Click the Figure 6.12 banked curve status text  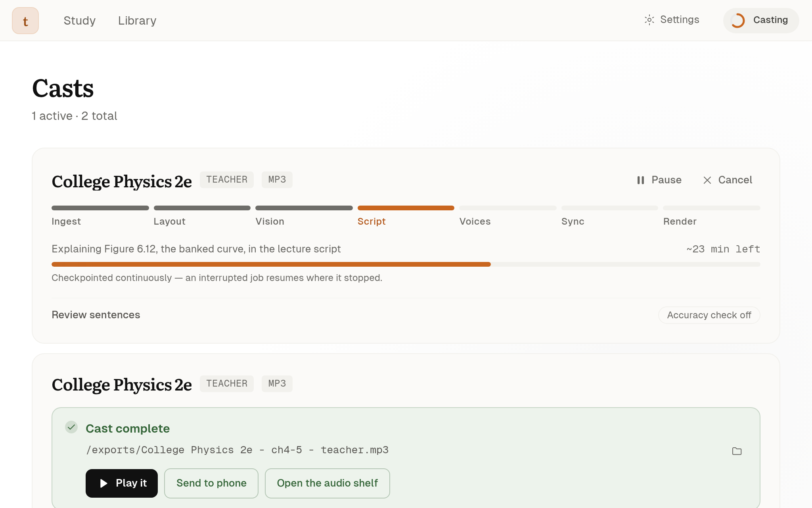point(196,249)
